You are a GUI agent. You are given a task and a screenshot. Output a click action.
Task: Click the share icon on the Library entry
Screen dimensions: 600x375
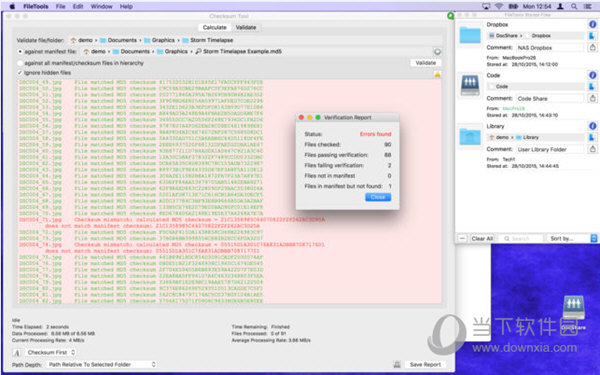592,149
